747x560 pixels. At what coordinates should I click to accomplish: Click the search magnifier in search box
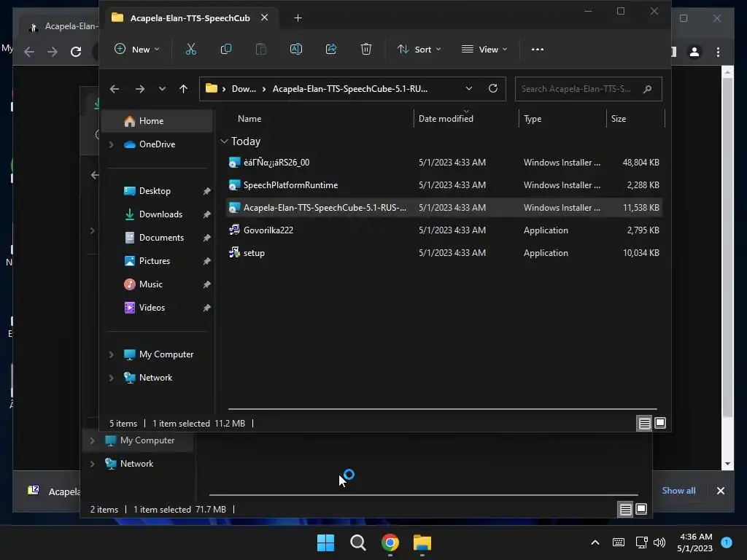647,89
